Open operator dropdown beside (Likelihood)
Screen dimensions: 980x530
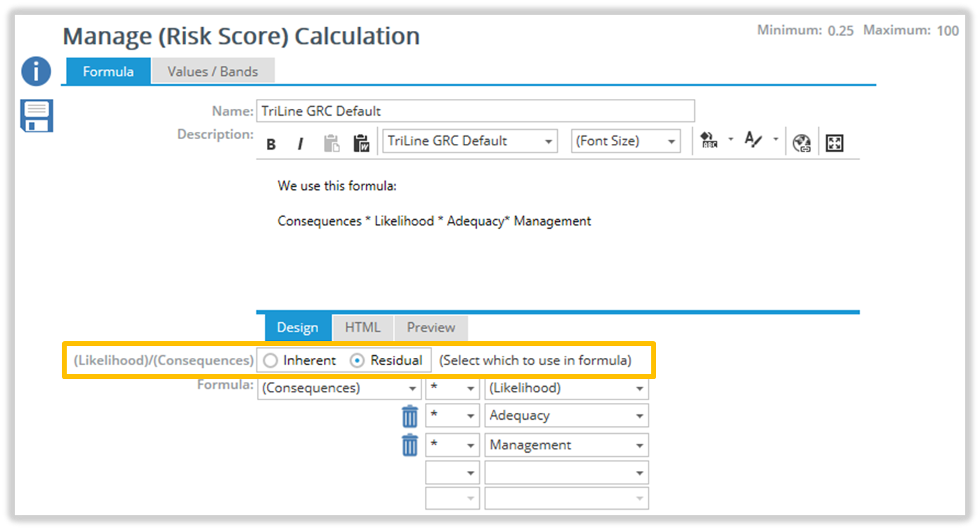(x=452, y=388)
